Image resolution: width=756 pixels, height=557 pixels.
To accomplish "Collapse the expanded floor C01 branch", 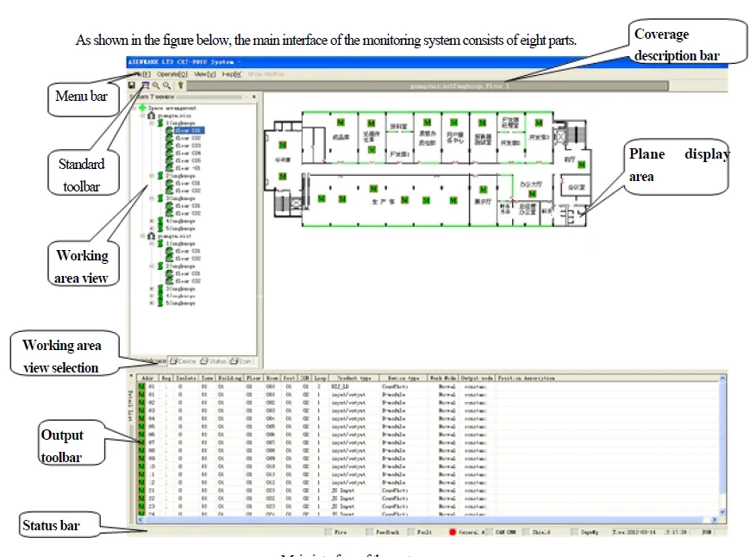I will (x=152, y=122).
